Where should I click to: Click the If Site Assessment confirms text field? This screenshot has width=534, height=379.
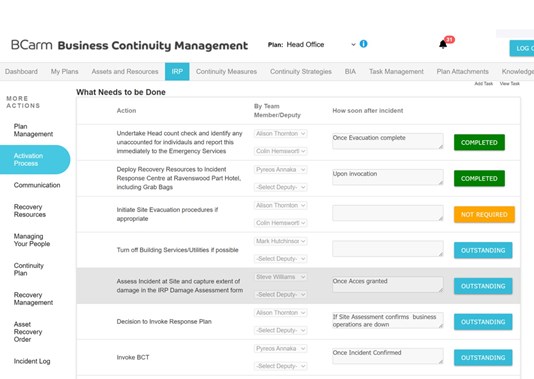click(x=388, y=320)
